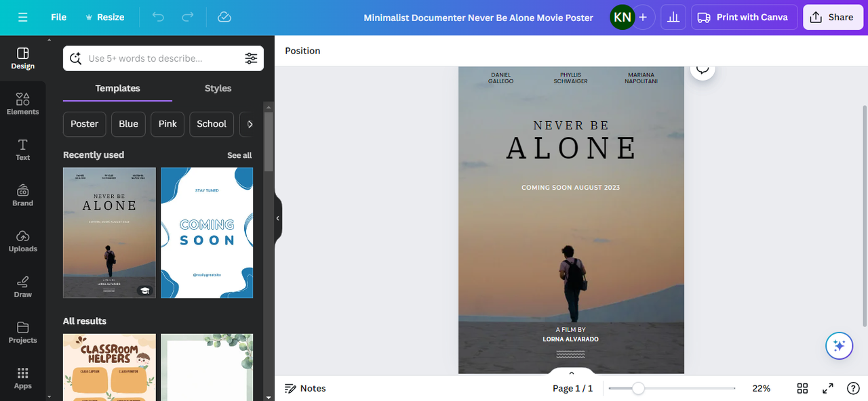
Task: Open the Text side panel
Action: [x=22, y=150]
